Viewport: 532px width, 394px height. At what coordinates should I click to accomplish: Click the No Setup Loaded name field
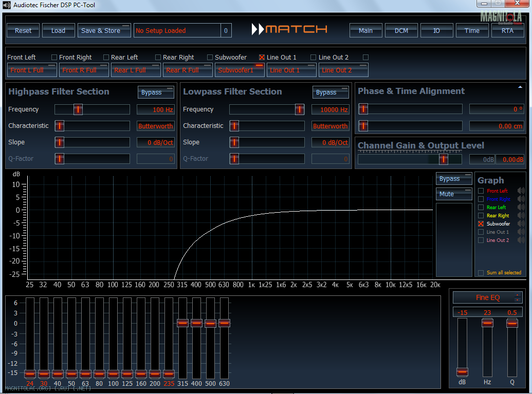[177, 30]
